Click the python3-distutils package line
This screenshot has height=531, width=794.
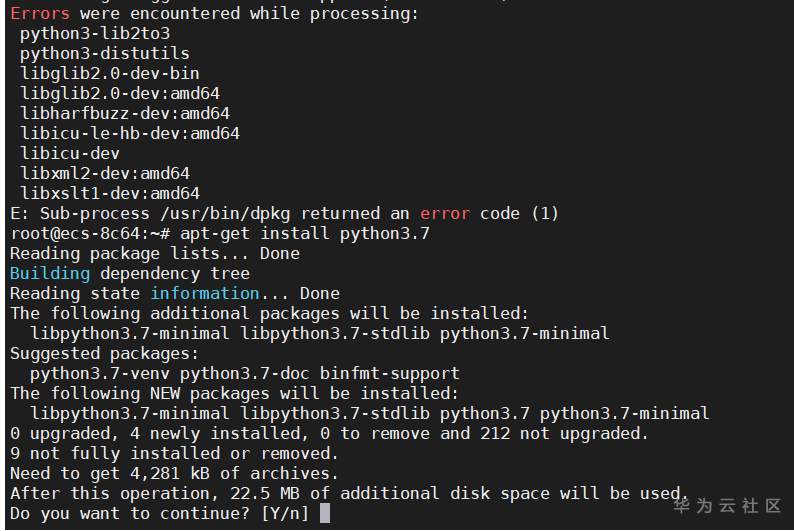tap(105, 53)
